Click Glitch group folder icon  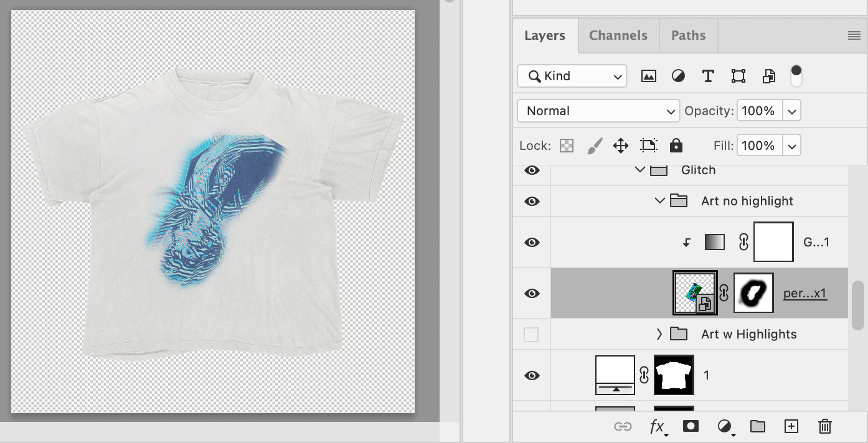coord(659,170)
